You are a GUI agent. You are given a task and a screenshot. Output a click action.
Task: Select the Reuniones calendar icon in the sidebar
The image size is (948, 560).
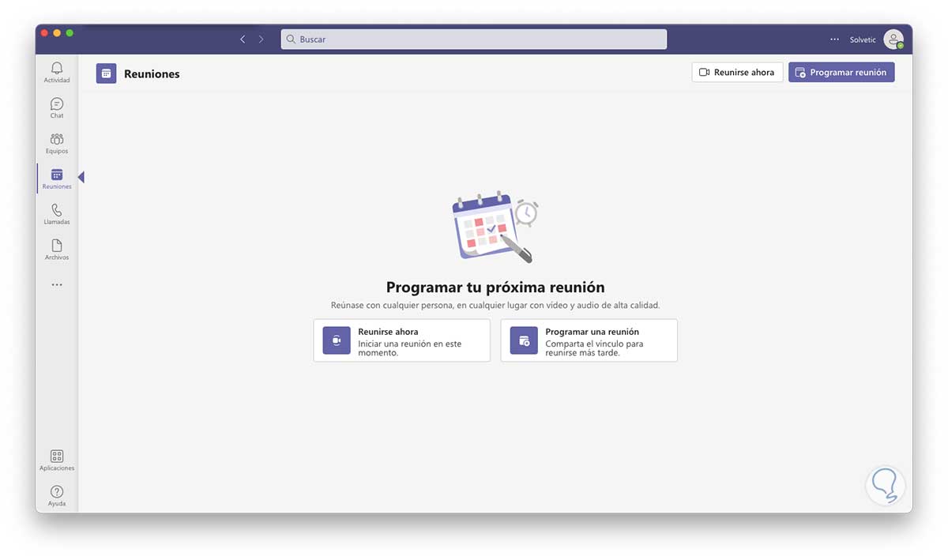(x=57, y=175)
